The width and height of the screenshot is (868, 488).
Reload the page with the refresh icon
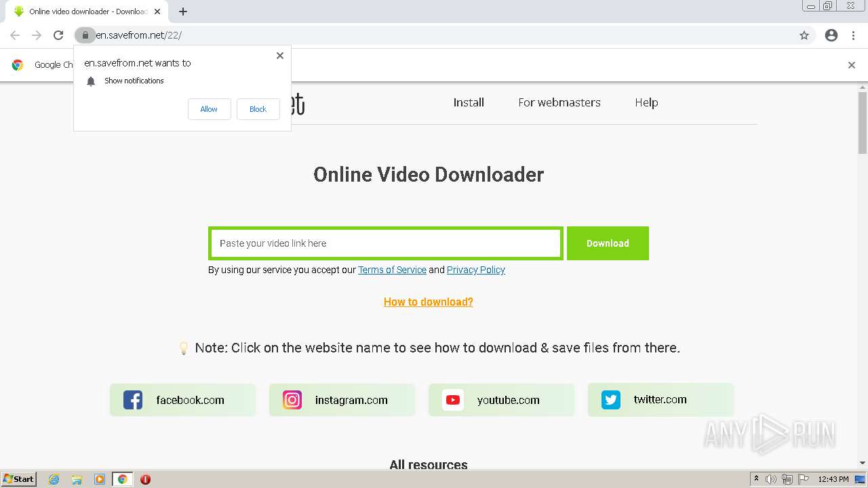58,35
